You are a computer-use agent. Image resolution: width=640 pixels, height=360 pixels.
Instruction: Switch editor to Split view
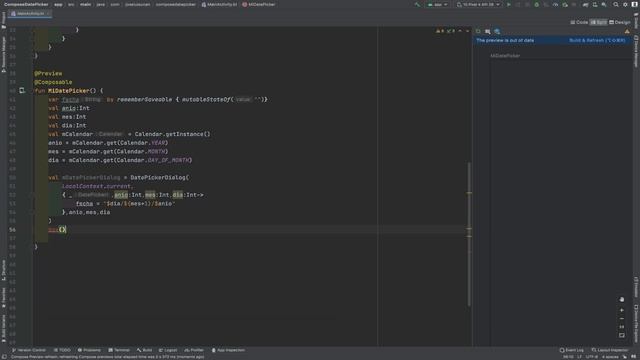[599, 22]
